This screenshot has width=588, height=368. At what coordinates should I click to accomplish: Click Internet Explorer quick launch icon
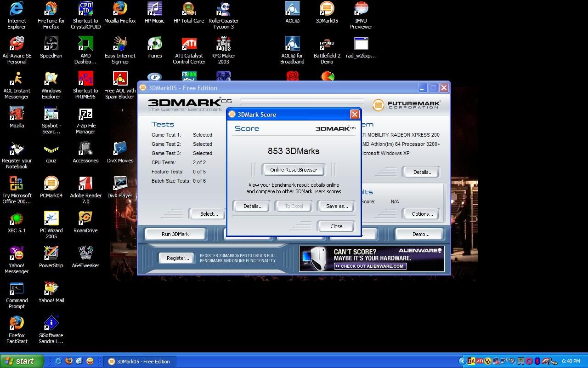click(x=58, y=362)
